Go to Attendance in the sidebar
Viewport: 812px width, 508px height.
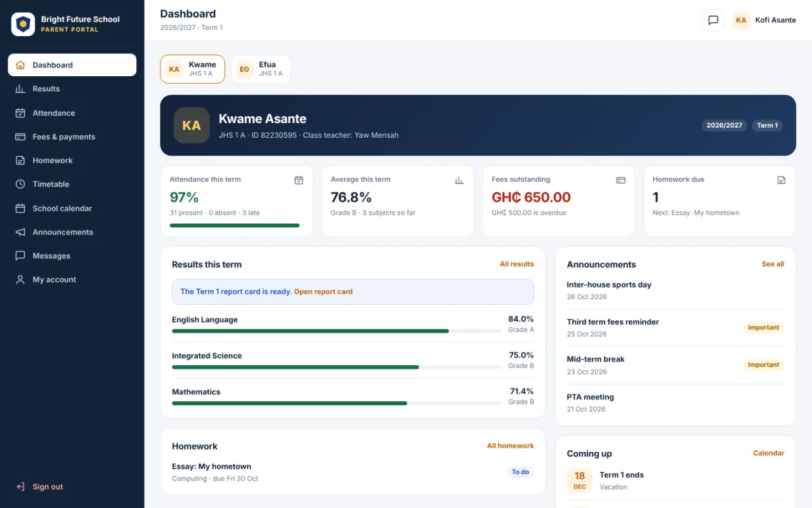pos(72,113)
